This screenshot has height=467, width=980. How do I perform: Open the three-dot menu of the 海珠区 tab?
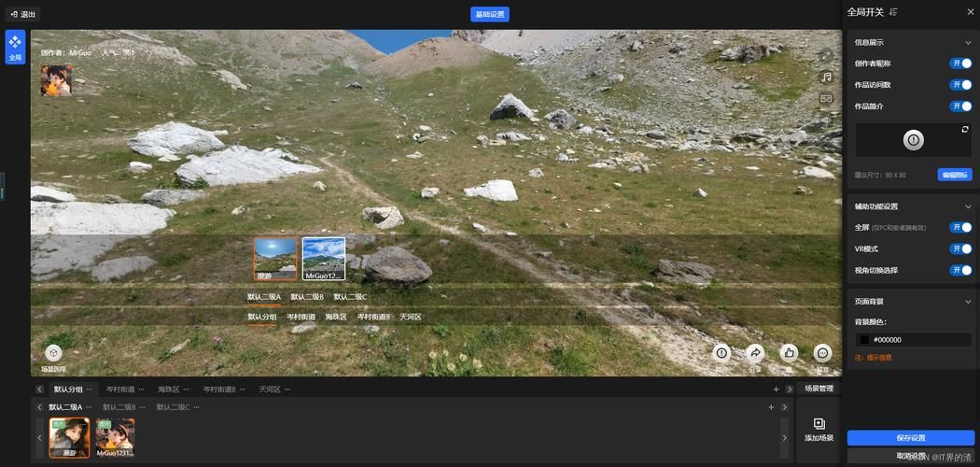[187, 389]
